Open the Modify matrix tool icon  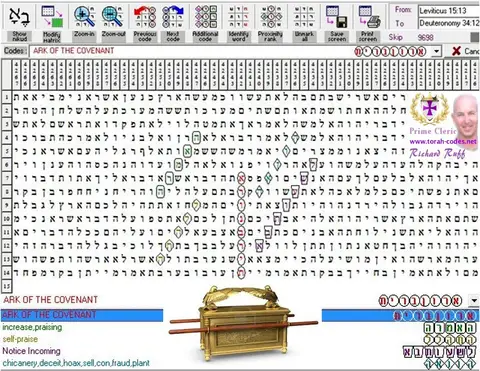pyautogui.click(x=52, y=16)
